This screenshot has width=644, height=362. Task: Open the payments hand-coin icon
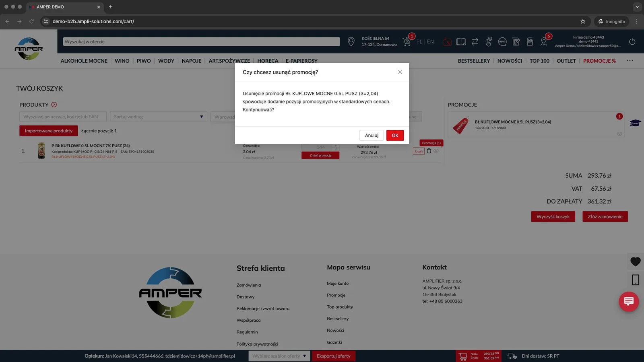pos(489,41)
